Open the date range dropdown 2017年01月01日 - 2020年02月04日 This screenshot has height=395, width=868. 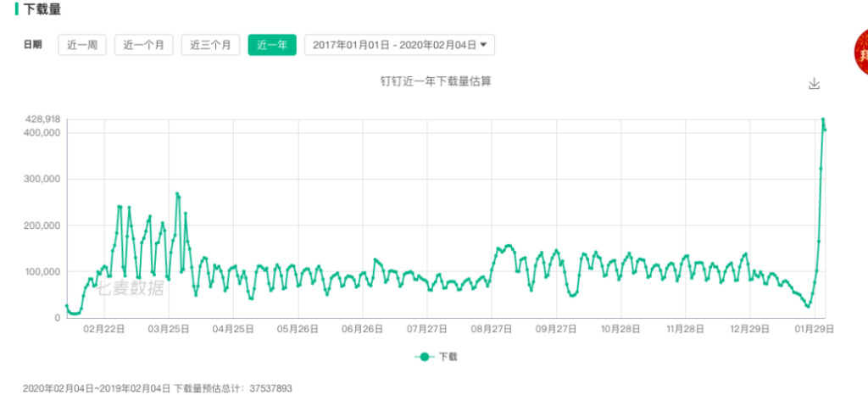click(x=400, y=46)
